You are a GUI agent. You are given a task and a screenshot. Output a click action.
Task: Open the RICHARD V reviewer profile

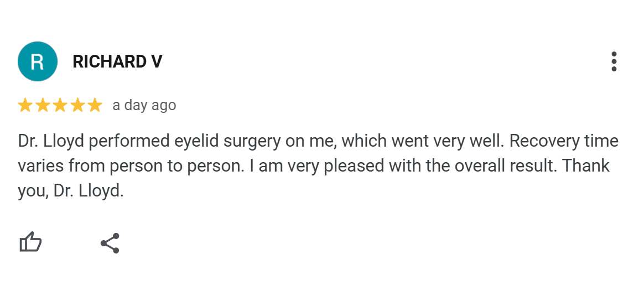[117, 61]
